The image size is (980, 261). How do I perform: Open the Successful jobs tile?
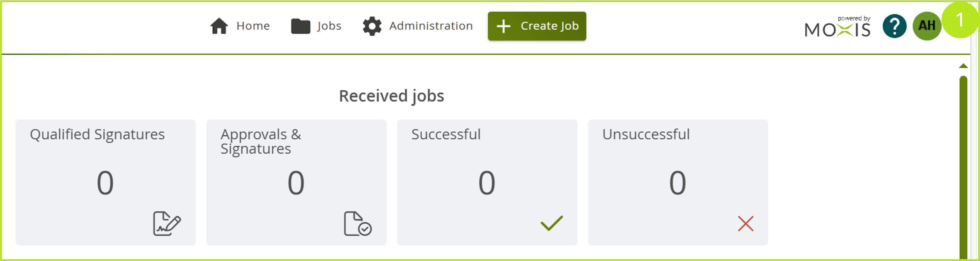[487, 182]
